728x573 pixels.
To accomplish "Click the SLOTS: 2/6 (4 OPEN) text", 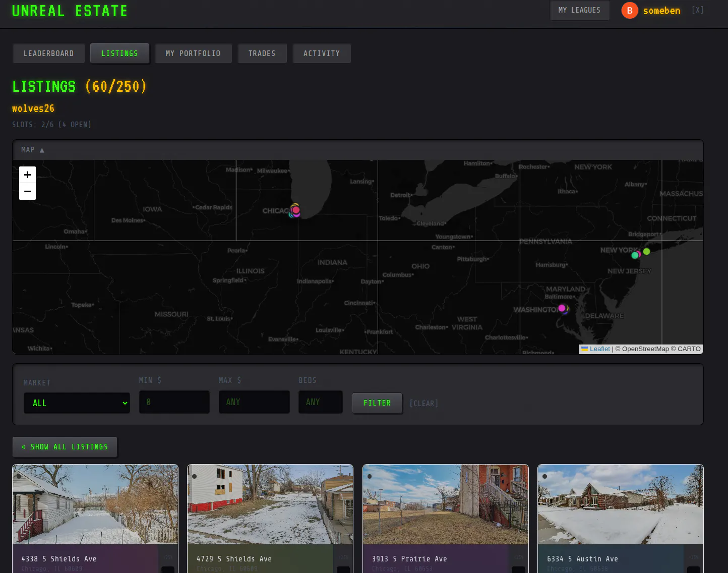I will pyautogui.click(x=51, y=125).
